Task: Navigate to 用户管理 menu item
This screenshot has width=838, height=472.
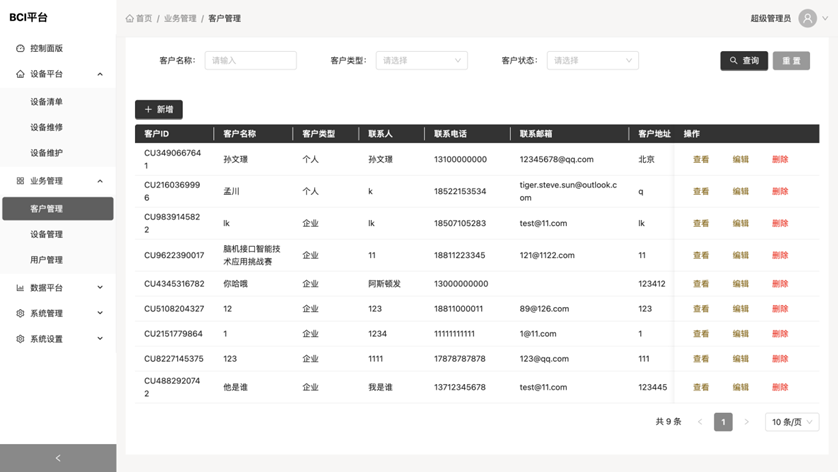Action: click(47, 260)
